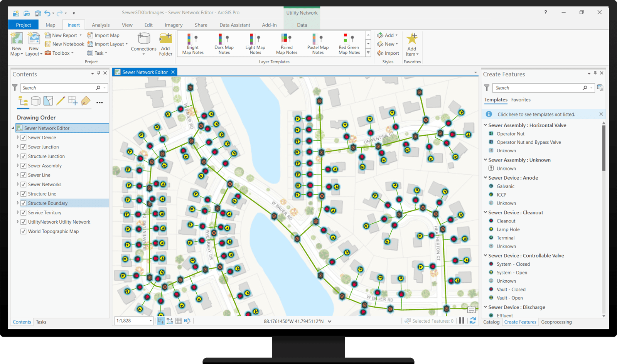This screenshot has width=617, height=364.
Task: Pause map drawing in the status bar
Action: pyautogui.click(x=461, y=321)
